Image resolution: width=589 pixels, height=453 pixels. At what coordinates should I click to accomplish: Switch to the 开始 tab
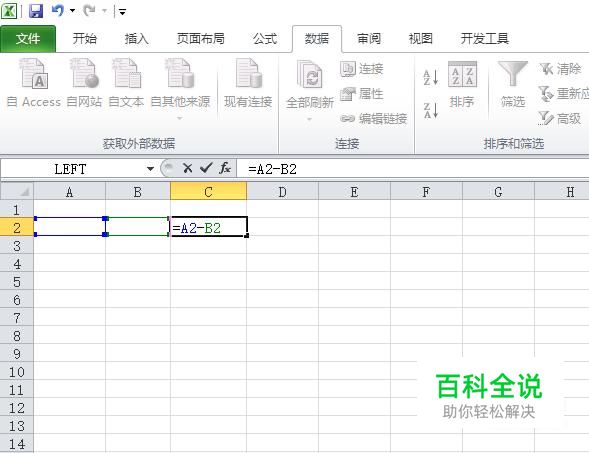[x=85, y=39]
